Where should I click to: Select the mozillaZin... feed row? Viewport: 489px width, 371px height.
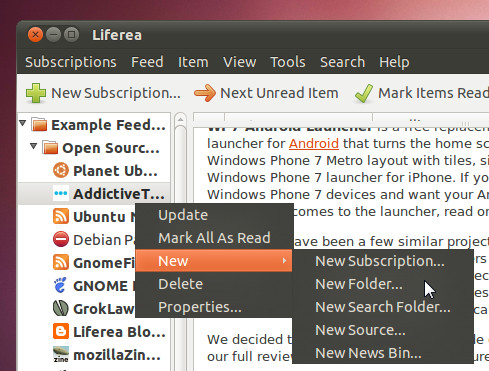[x=95, y=354]
